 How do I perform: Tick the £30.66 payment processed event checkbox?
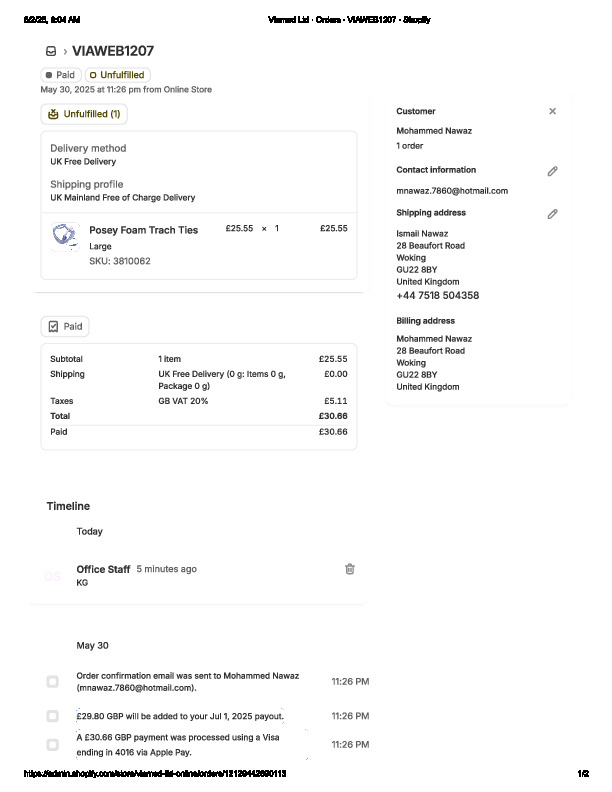coord(52,744)
